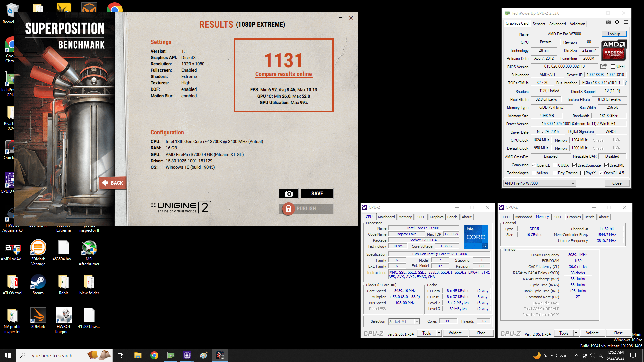Switch to the Validation tab in GPU-Z
The height and width of the screenshot is (362, 644).
[577, 24]
